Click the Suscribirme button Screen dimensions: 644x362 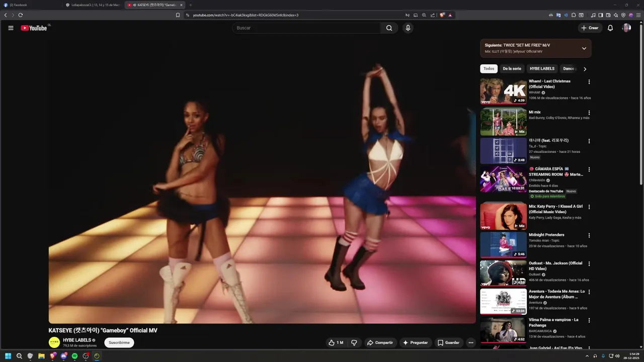119,342
